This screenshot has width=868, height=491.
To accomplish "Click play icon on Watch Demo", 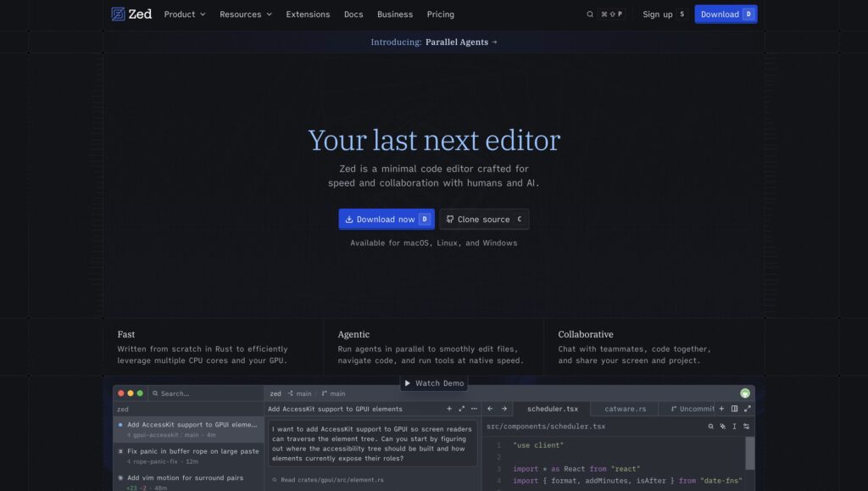I will [x=408, y=383].
